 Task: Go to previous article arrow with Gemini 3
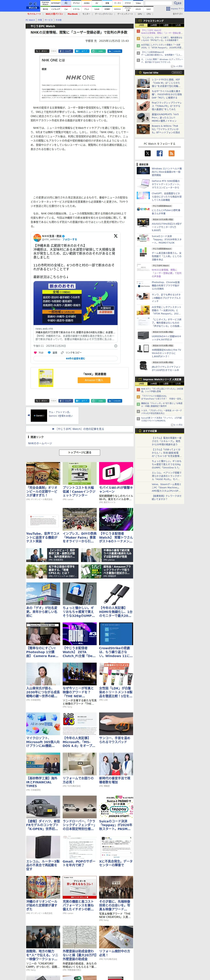point(29,415)
